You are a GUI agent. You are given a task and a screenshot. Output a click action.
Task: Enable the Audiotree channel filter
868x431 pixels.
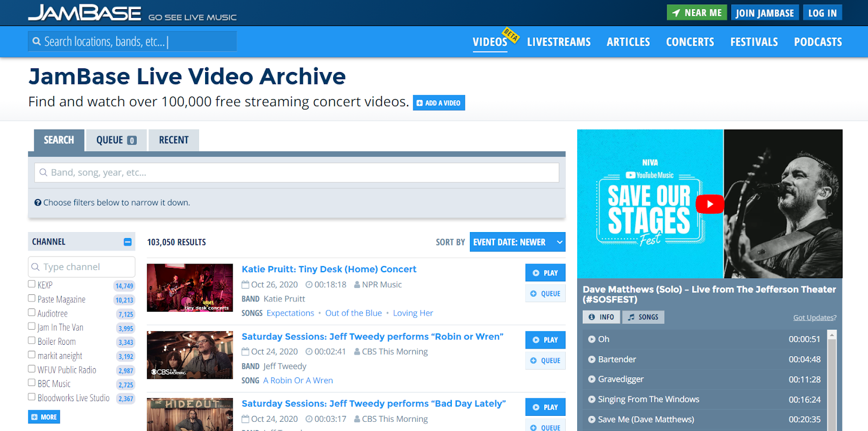[x=31, y=312]
